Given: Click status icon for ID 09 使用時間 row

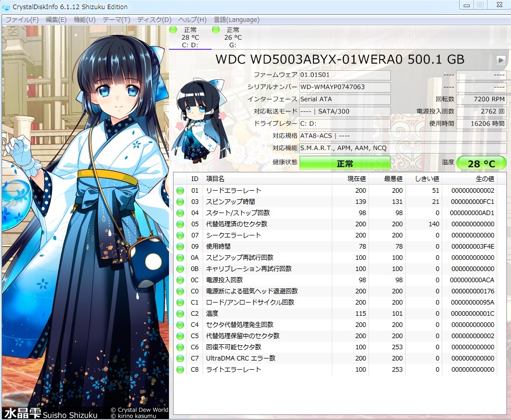Looking at the screenshot, I should [180, 247].
